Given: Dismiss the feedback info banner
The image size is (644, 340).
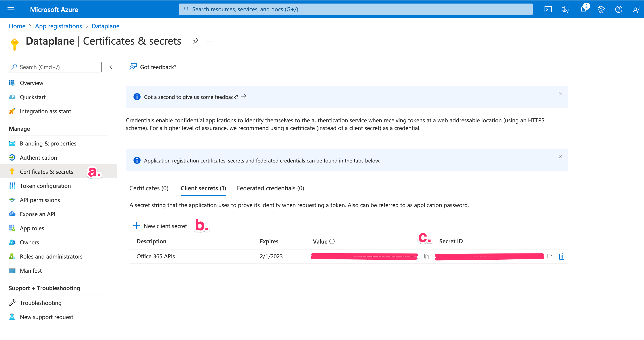Looking at the screenshot, I should pos(560,93).
